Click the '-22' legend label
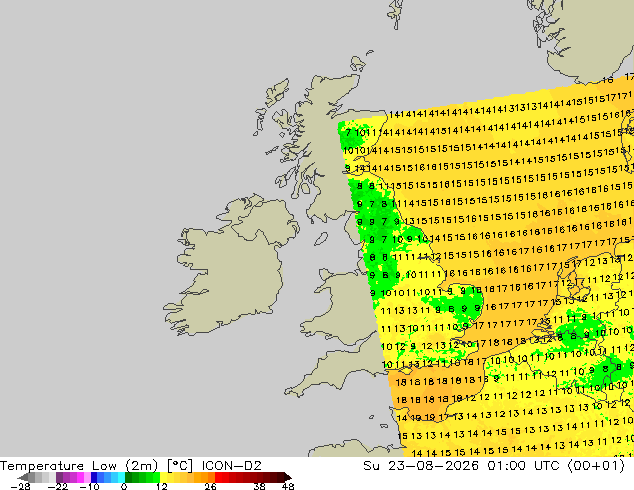Viewport: 634px width, 490px height. click(x=58, y=486)
